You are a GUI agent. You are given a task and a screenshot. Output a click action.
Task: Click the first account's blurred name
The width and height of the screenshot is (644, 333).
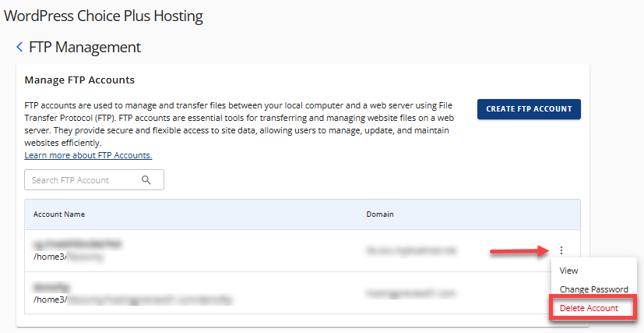pos(76,244)
